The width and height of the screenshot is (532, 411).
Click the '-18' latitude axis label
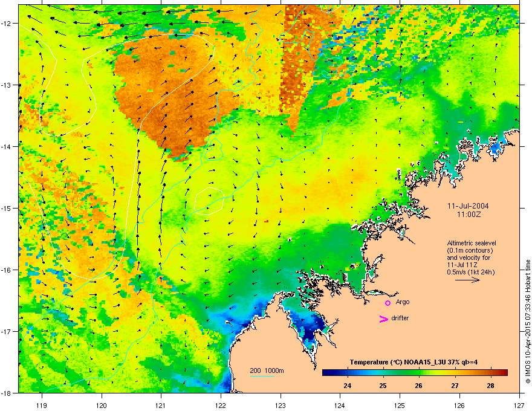(6, 393)
